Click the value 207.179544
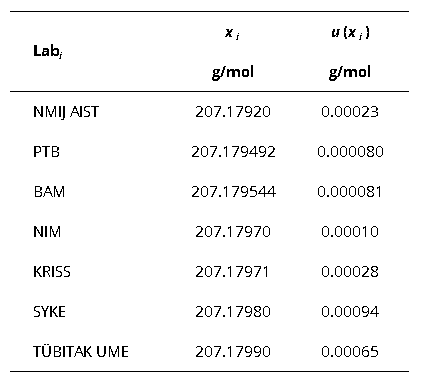The height and width of the screenshot is (383, 423). (x=233, y=192)
